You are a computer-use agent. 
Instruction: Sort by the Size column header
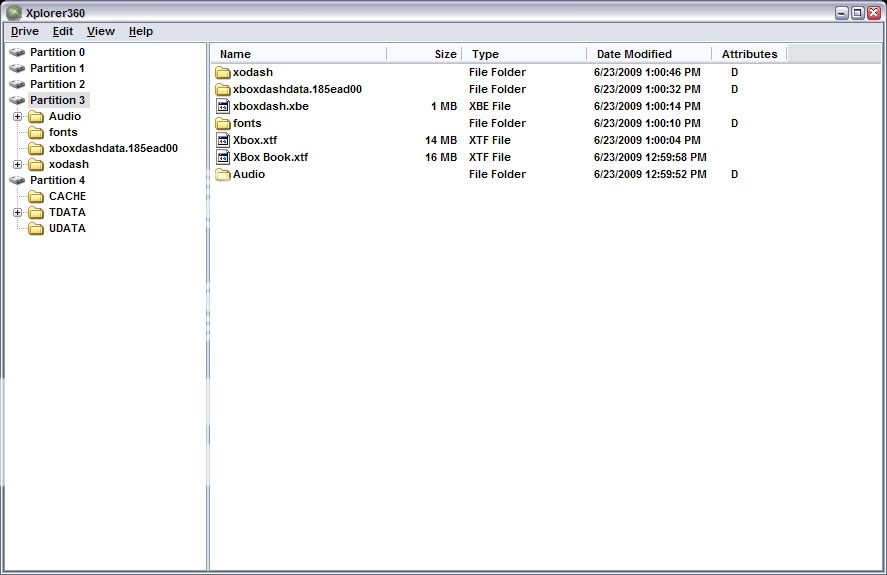coord(424,54)
